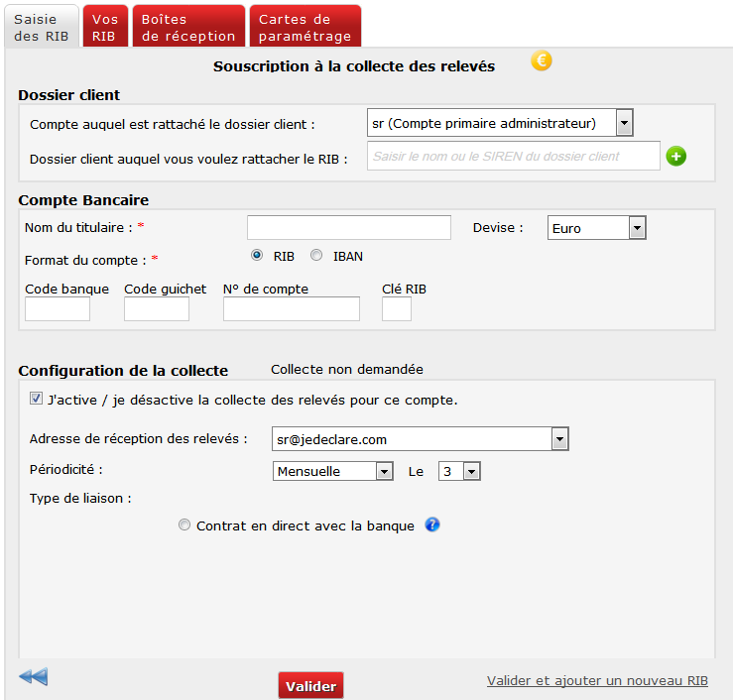Click the green plus add dossier icon
Image resolution: width=733 pixels, height=700 pixels.
click(676, 156)
